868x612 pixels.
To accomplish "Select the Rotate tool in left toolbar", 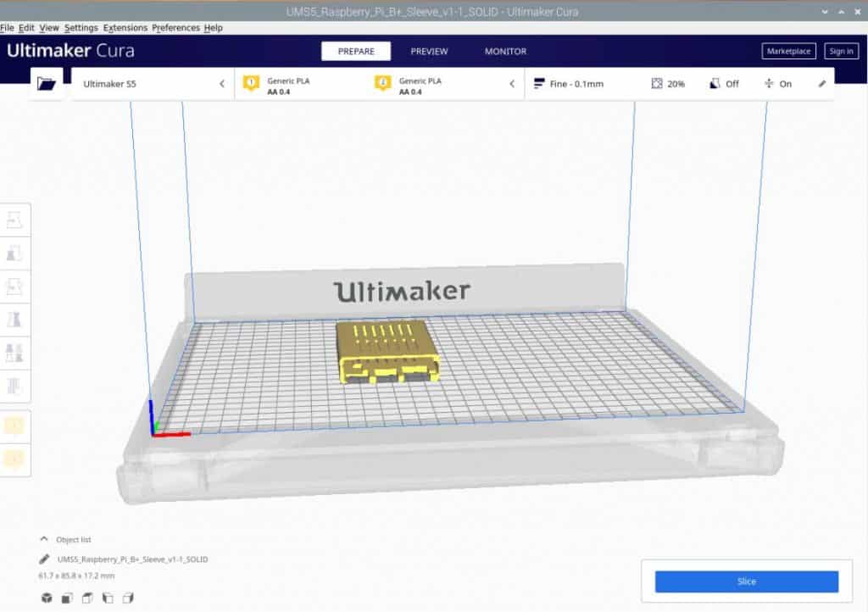I will click(14, 287).
